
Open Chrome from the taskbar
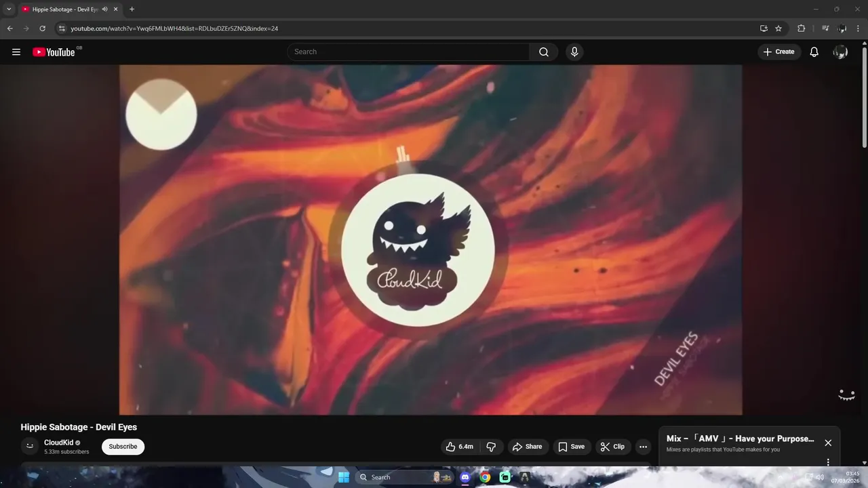click(485, 477)
